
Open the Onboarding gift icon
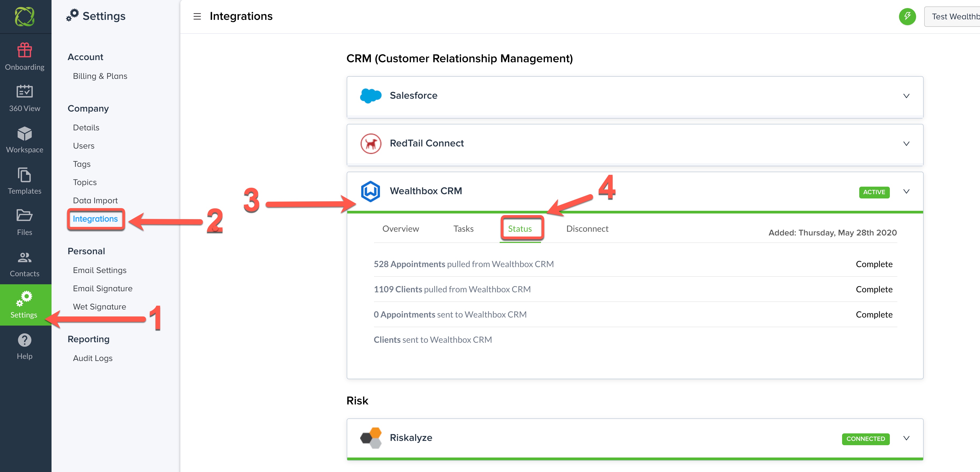(x=24, y=50)
